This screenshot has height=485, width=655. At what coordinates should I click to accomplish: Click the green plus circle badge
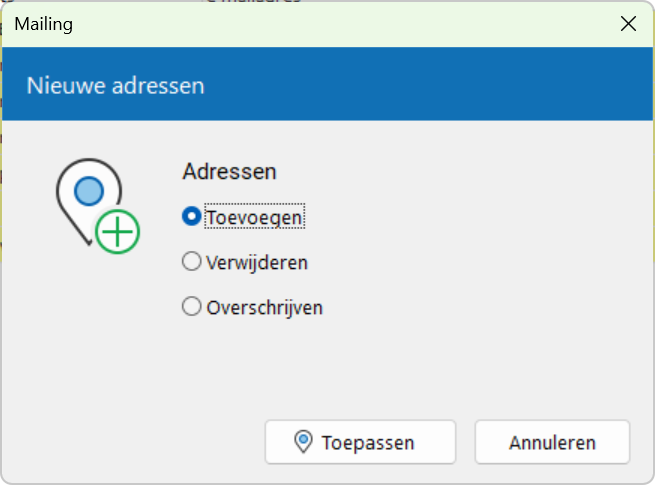117,232
